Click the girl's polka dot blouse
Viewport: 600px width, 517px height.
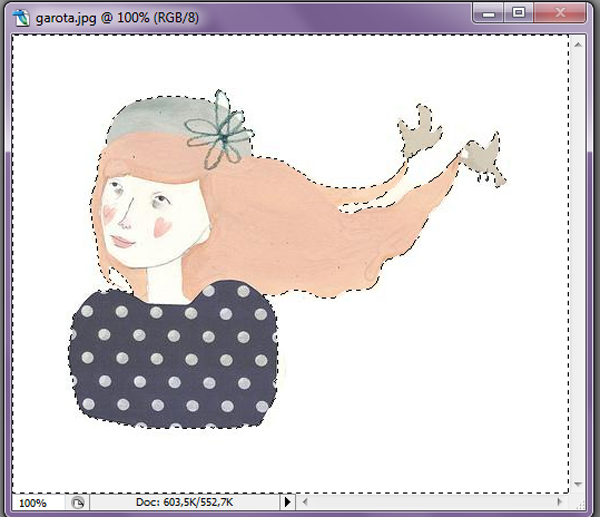coord(170,360)
